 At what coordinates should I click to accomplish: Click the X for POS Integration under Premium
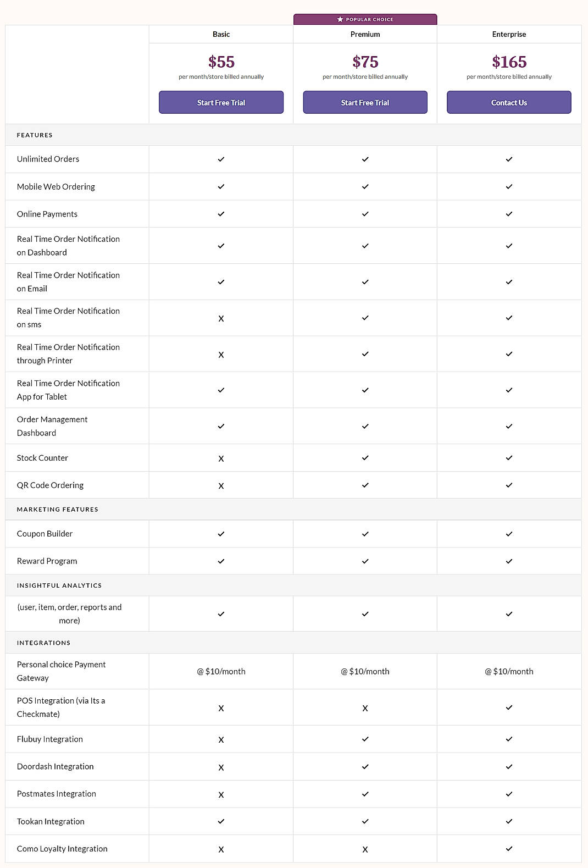click(x=365, y=708)
